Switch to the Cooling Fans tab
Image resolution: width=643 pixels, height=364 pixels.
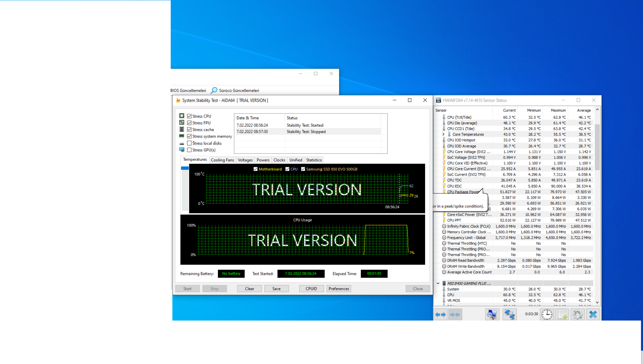222,160
